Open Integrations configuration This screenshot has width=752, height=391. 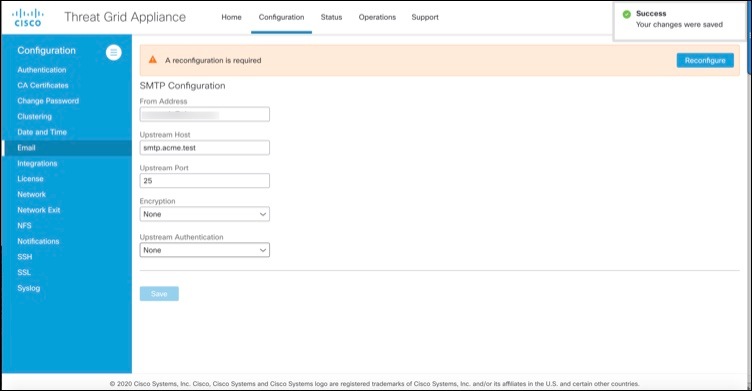click(37, 164)
